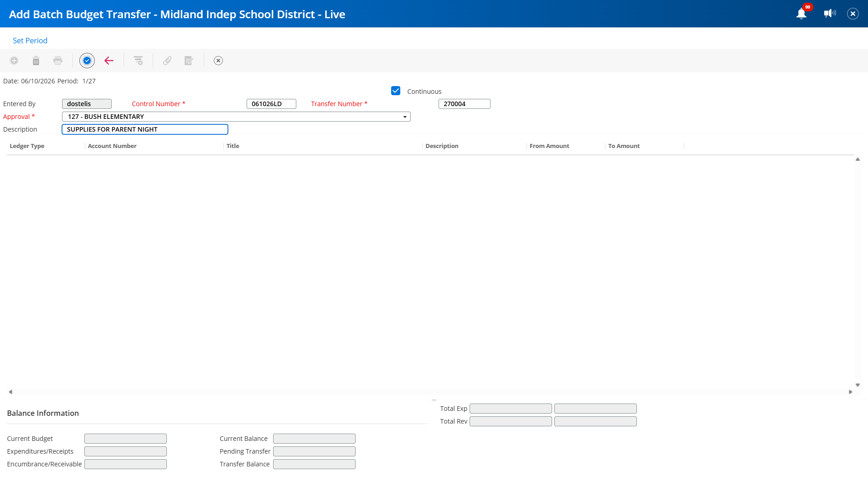Cancel with the circled X toolbar icon

(x=218, y=61)
